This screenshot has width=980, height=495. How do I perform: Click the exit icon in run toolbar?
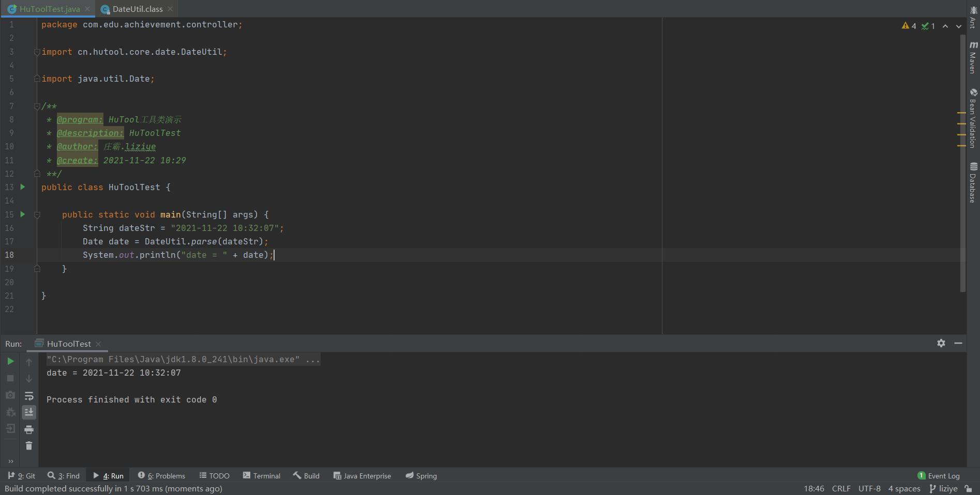point(10,429)
